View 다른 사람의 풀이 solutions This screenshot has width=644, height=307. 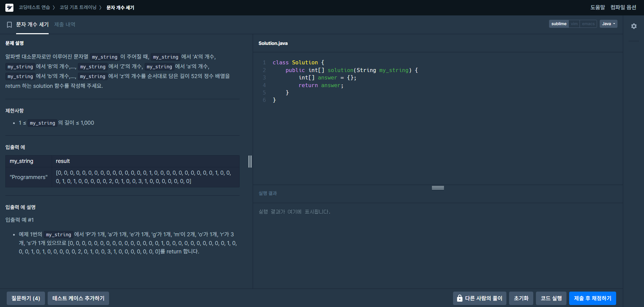[480, 298]
